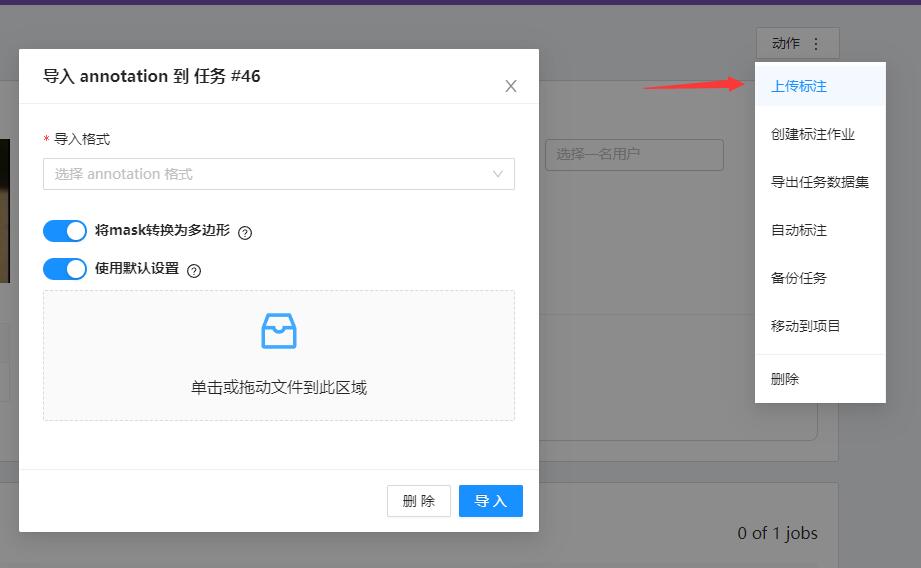
Task: Click help icon beside mask conversion option
Action: click(245, 232)
